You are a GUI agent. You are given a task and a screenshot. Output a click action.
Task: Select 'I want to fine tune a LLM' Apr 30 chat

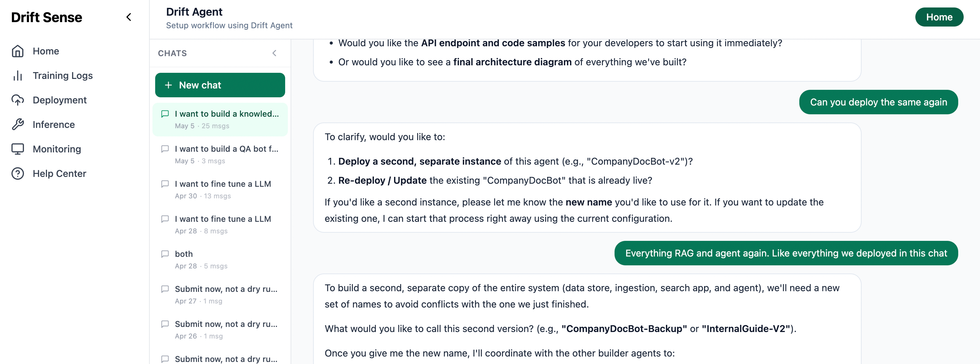pos(220,189)
